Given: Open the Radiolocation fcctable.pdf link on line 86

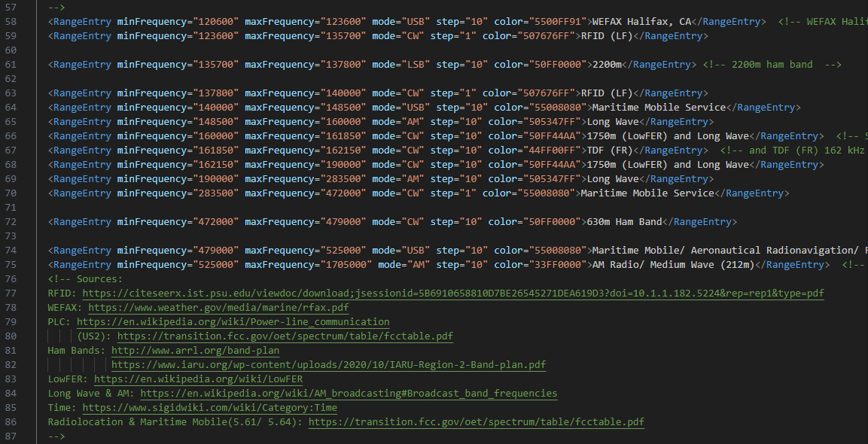Looking at the screenshot, I should [477, 422].
